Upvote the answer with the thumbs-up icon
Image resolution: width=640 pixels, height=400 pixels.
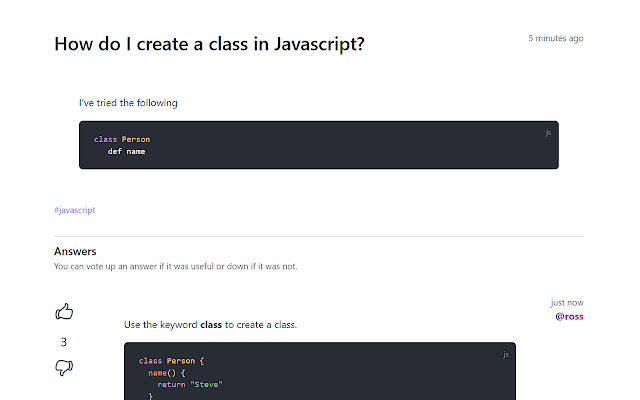click(x=65, y=311)
